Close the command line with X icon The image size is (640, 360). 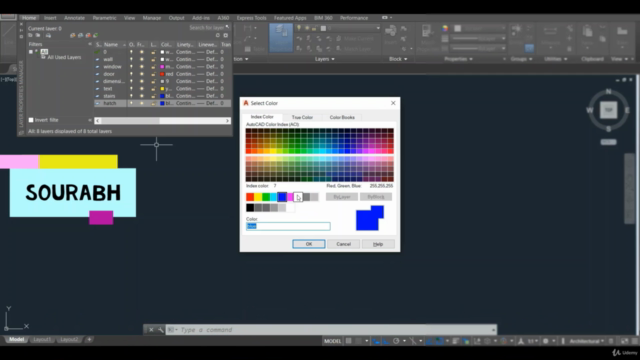(151, 330)
